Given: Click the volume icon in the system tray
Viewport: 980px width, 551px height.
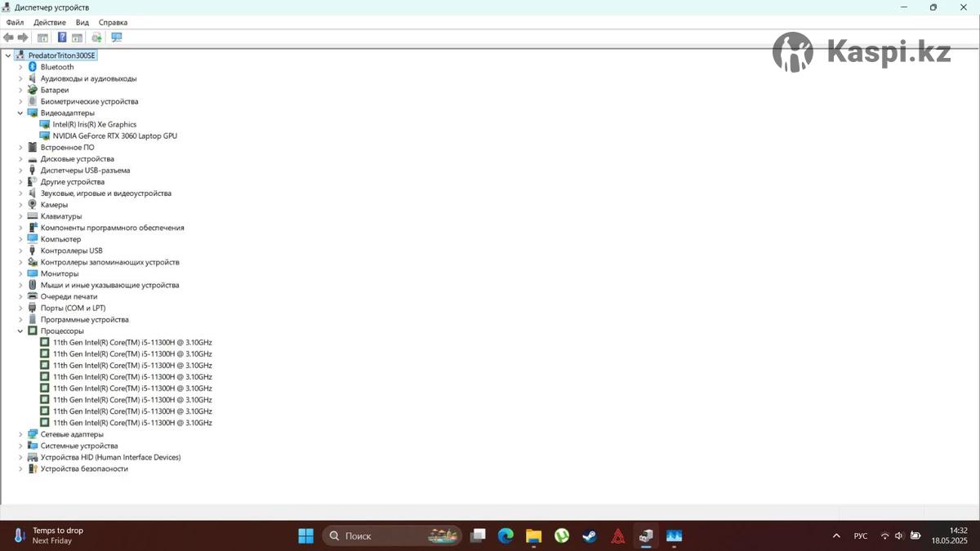Looking at the screenshot, I should point(899,536).
